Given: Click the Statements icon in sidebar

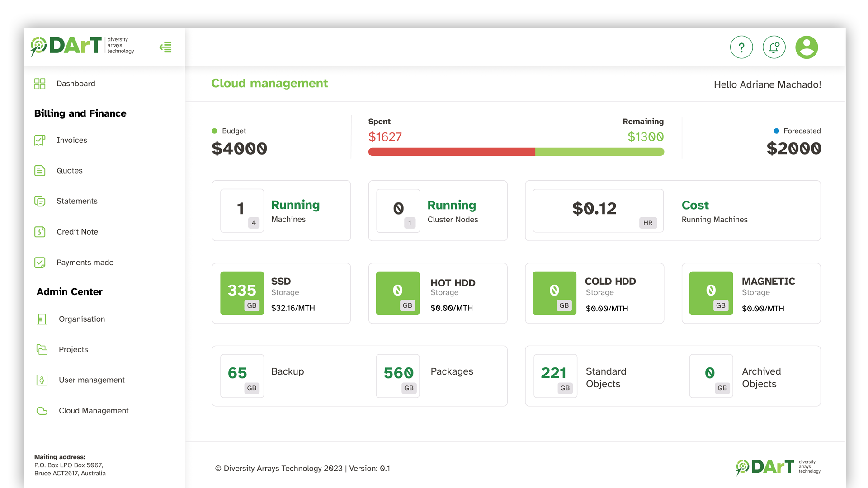Looking at the screenshot, I should pos(40,201).
